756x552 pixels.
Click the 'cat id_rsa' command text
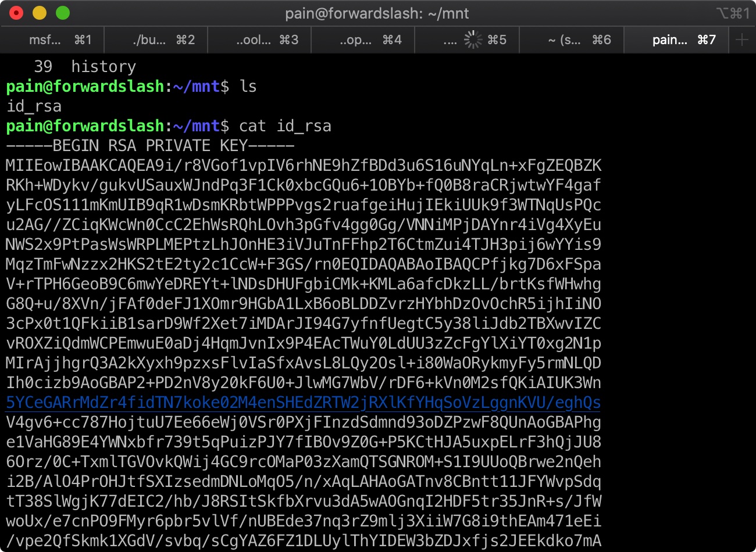[285, 126]
